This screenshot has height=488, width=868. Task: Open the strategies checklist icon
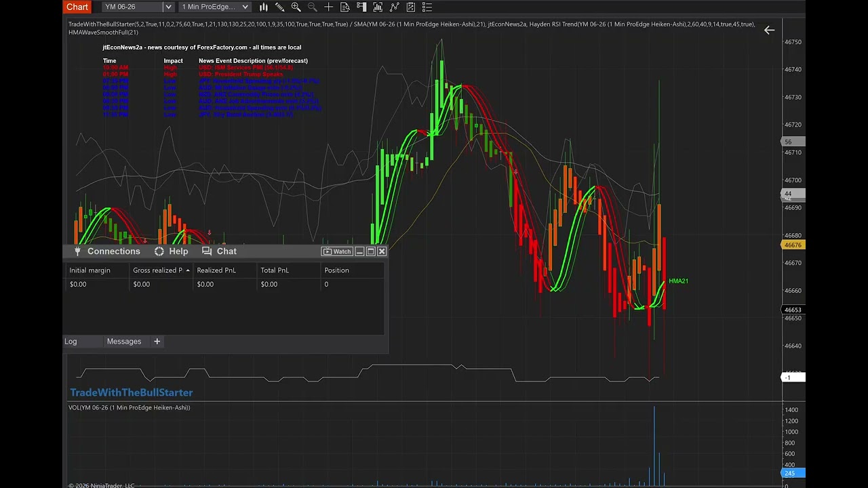tap(411, 7)
